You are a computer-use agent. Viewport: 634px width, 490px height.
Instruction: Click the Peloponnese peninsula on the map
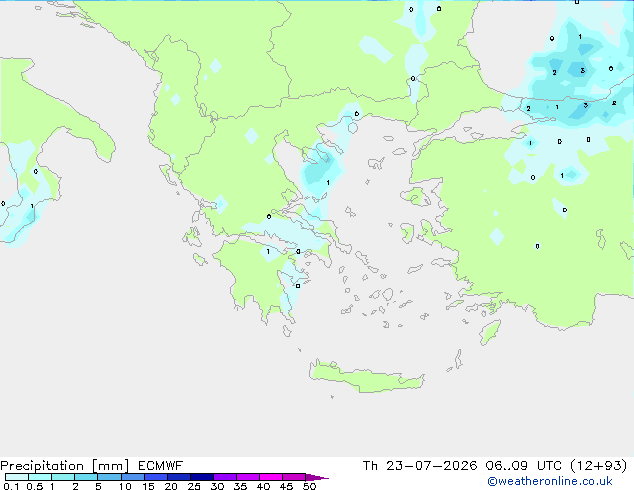coord(259,279)
